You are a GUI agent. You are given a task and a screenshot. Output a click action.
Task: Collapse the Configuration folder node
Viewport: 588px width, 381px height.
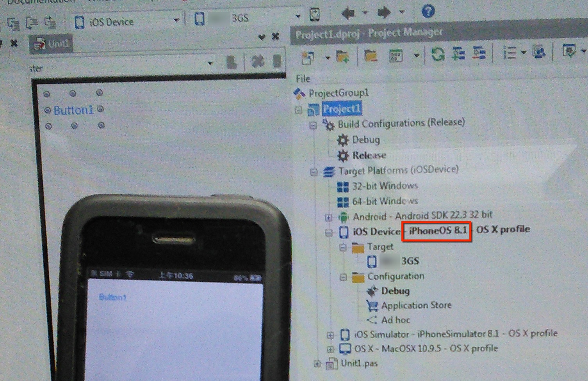(x=343, y=277)
